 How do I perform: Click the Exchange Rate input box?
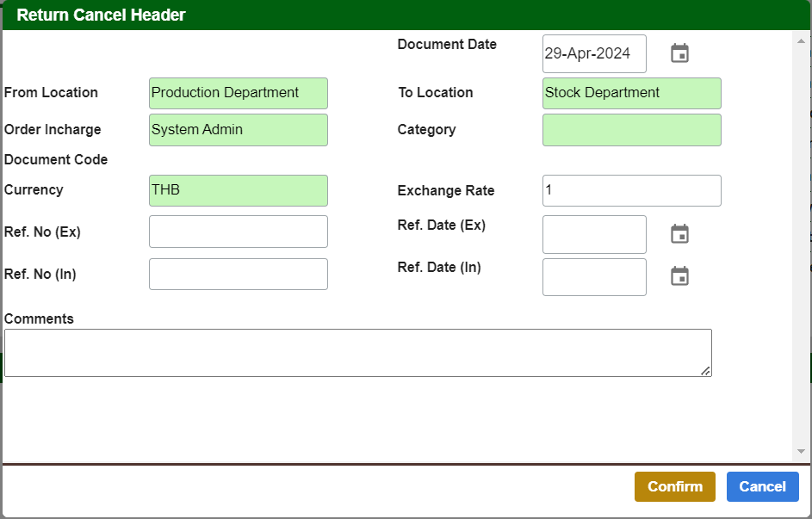[x=631, y=191]
